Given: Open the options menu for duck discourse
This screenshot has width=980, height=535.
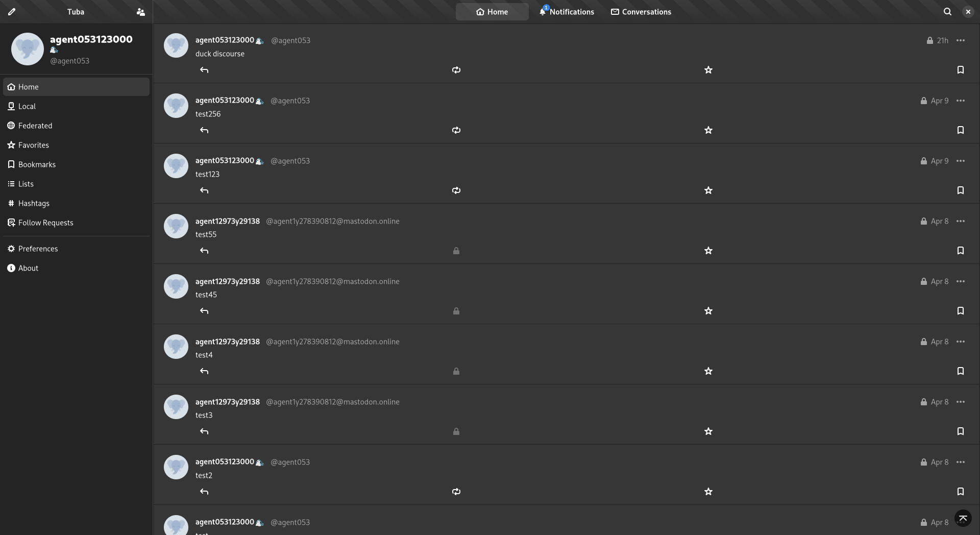Looking at the screenshot, I should 961,40.
